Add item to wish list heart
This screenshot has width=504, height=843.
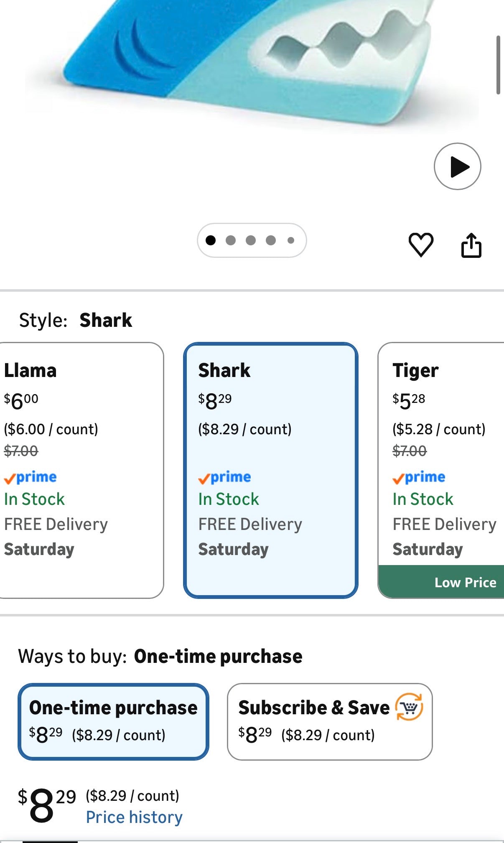pyautogui.click(x=421, y=244)
